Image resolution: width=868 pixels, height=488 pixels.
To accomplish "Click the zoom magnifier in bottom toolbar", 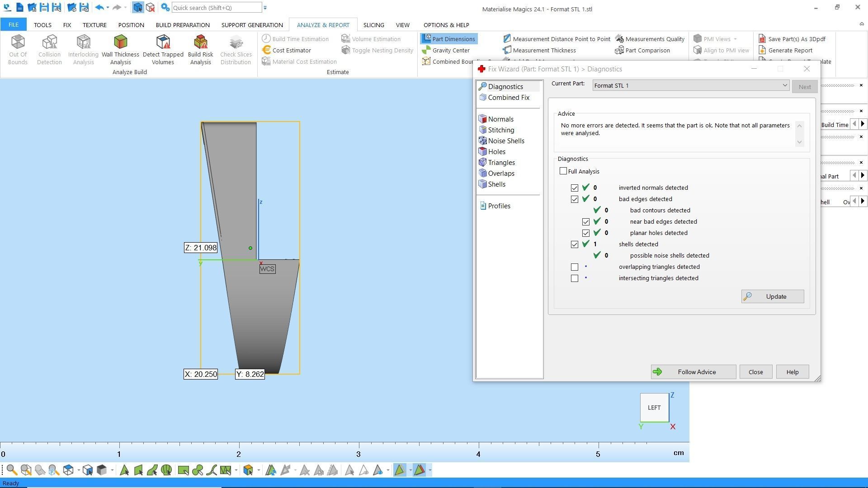I will point(12,470).
